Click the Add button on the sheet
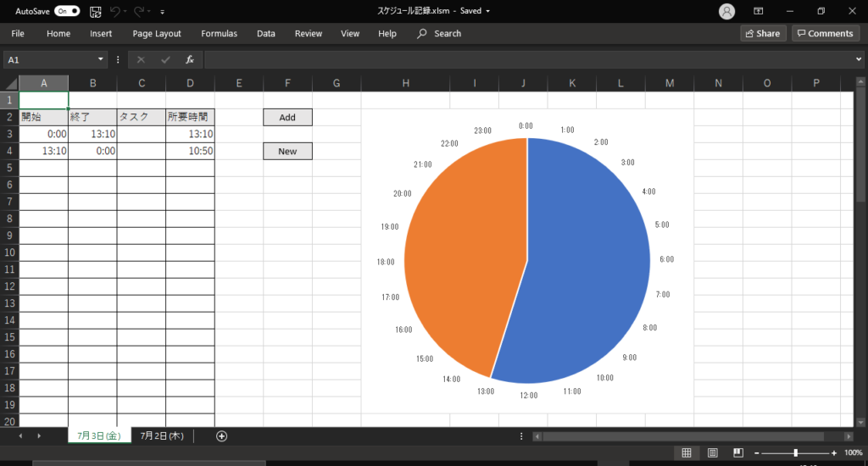 point(287,117)
